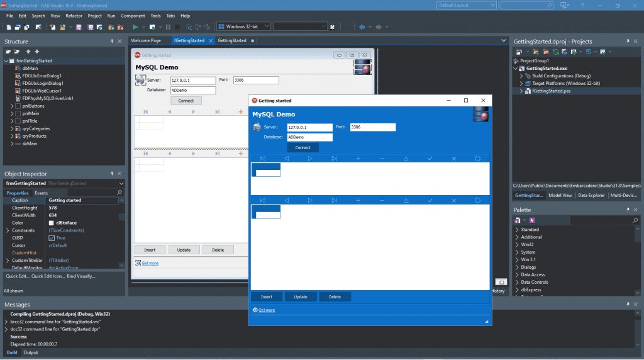Click the blue back navigation arrow

[362, 26]
